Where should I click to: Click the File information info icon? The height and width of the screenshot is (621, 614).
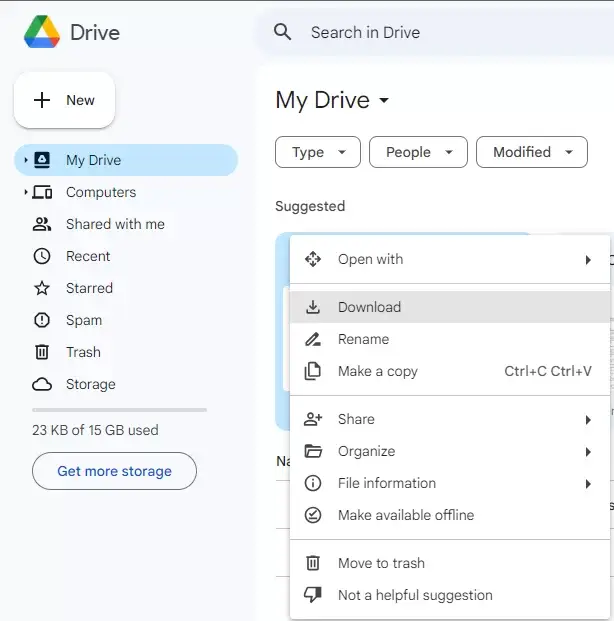313,483
